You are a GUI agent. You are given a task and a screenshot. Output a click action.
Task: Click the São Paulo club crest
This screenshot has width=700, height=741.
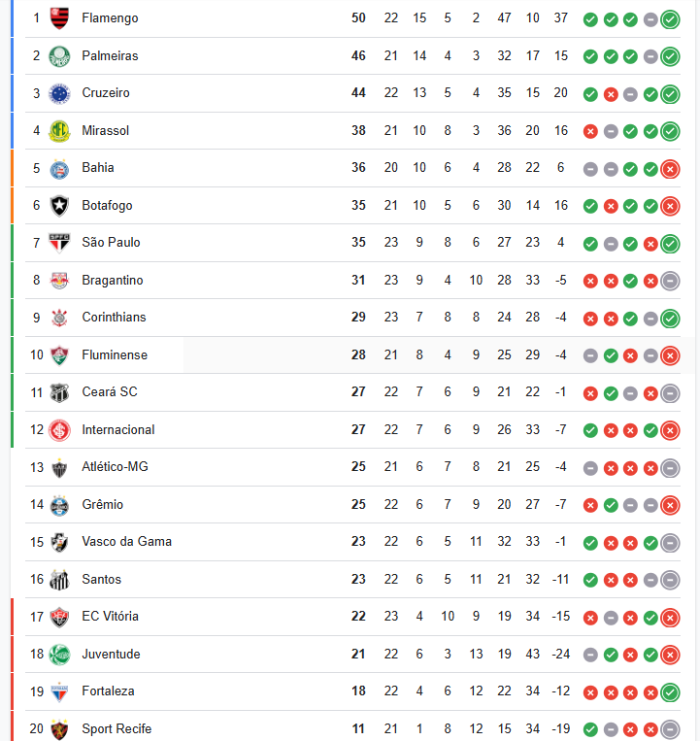click(59, 243)
